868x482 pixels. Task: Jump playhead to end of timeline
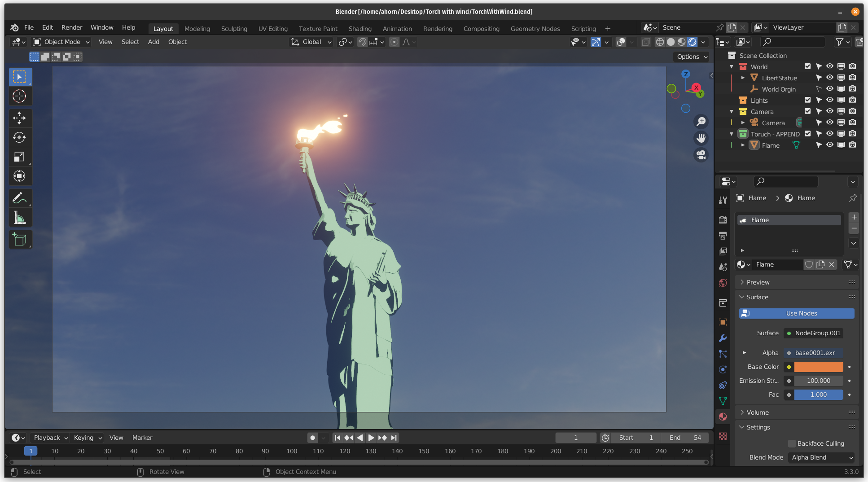(394, 438)
